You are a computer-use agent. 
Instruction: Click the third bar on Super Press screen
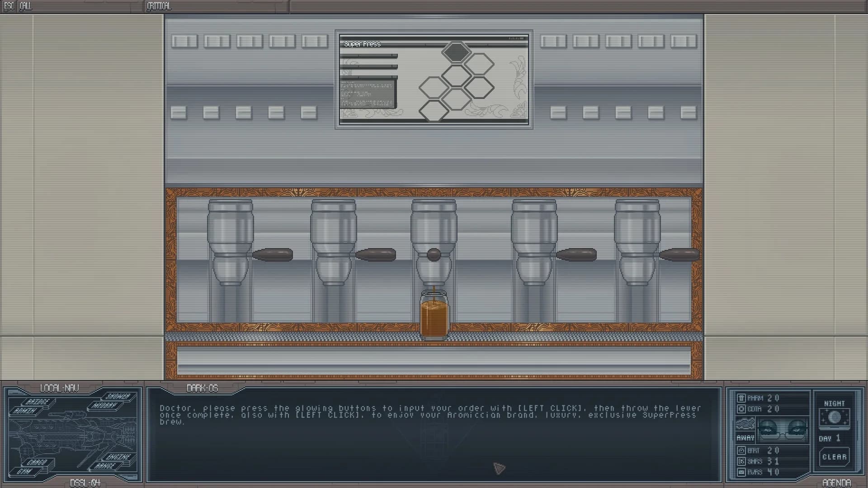click(x=369, y=77)
